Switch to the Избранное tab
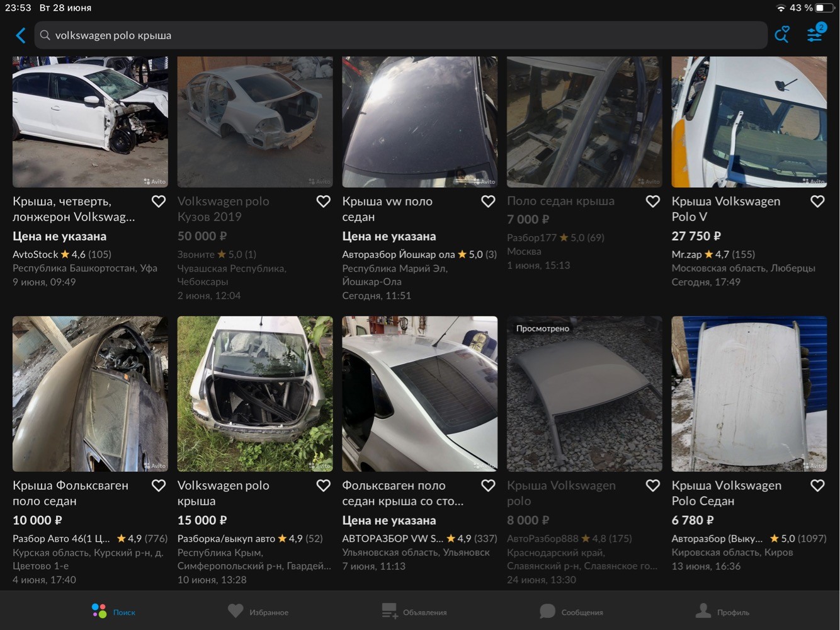 coord(258,611)
